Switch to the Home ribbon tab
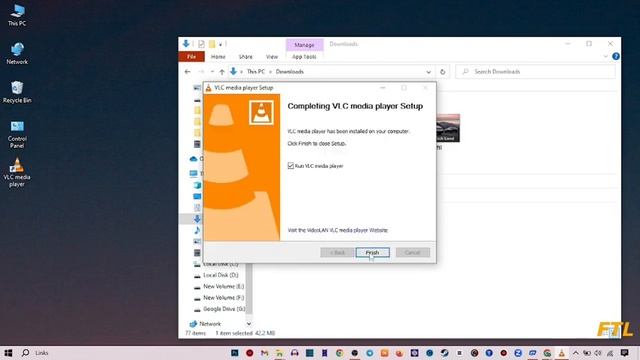Viewport: 640px width, 360px height. coord(218,57)
